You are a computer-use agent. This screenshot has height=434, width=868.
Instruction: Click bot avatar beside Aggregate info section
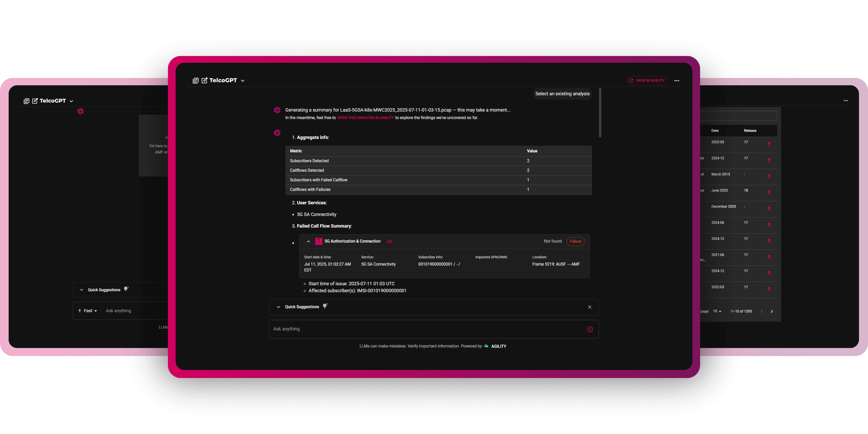[x=277, y=133]
